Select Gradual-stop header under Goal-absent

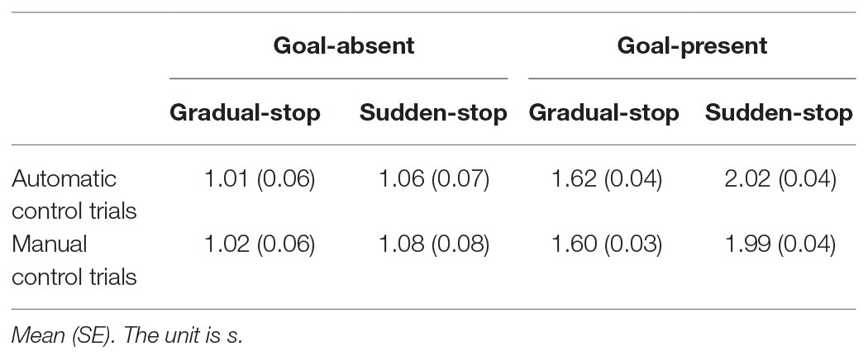[245, 113]
